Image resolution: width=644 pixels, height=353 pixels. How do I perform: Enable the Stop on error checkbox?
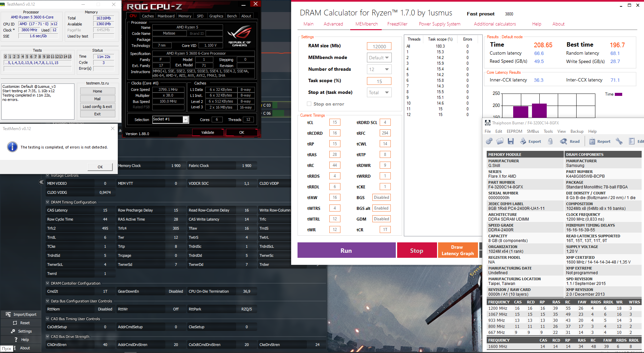click(309, 104)
